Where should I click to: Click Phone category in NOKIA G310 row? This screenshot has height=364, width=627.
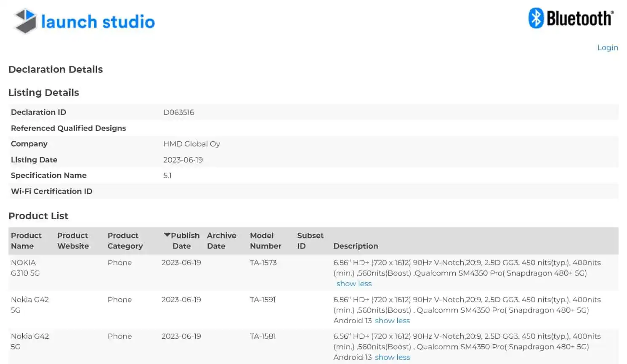[120, 263]
